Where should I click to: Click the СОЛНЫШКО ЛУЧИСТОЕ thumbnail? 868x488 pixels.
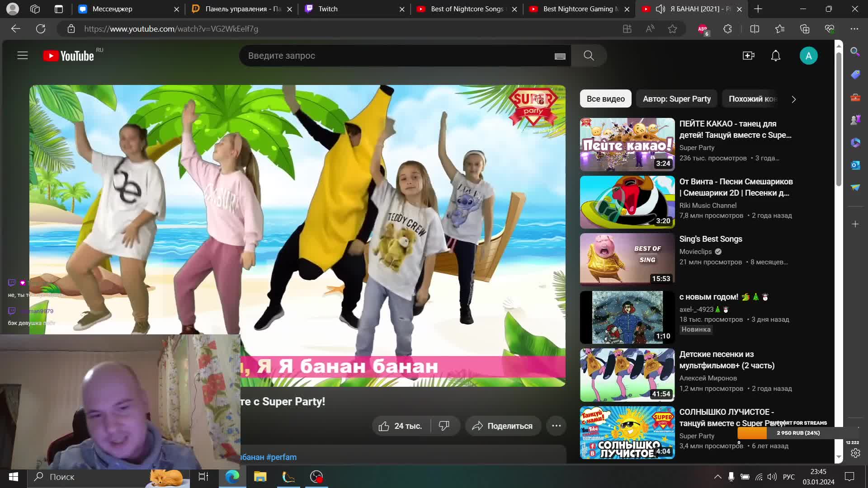pos(627,432)
